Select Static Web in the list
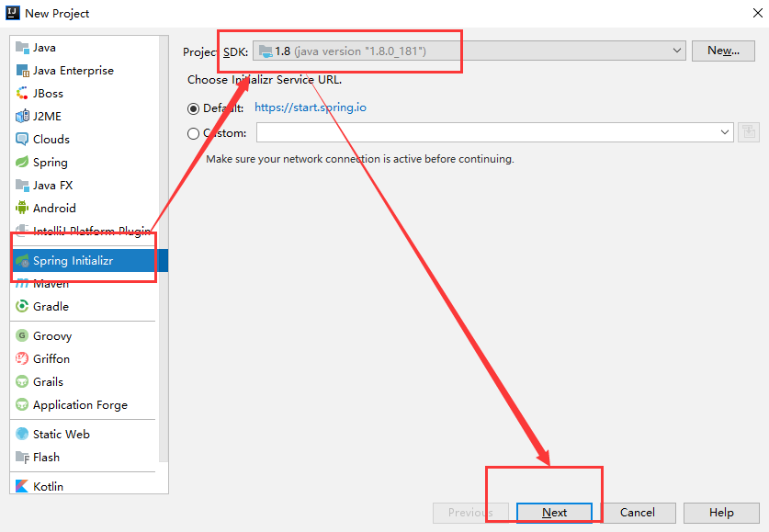Image resolution: width=769 pixels, height=532 pixels. point(85,434)
